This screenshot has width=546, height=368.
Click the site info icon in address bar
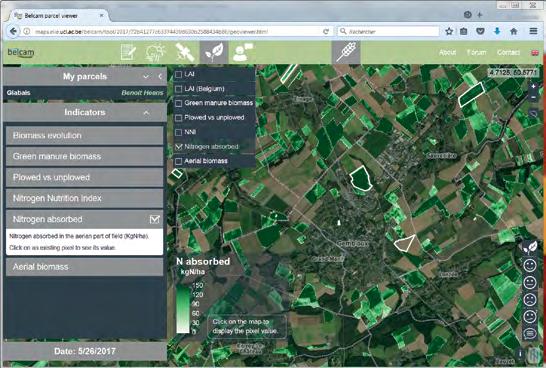(26, 31)
